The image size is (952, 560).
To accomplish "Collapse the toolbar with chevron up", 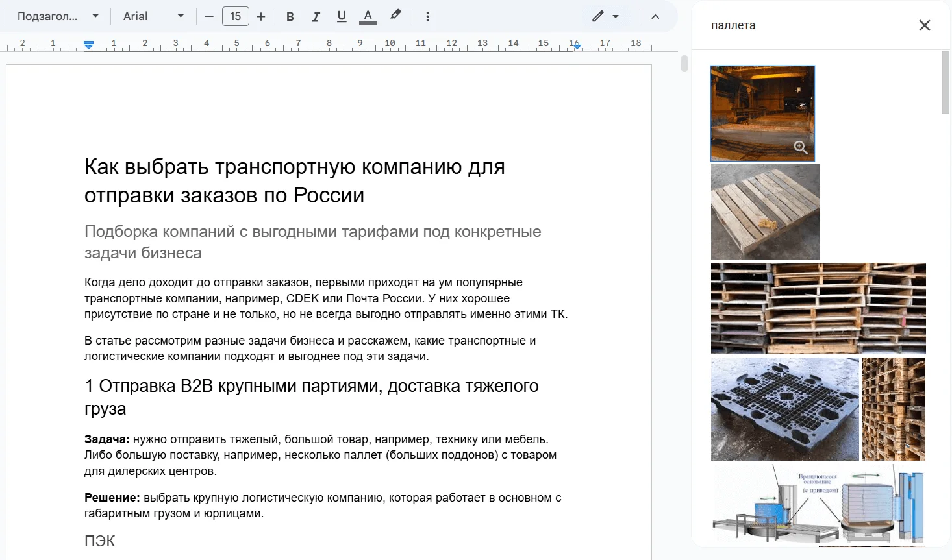I will [655, 17].
